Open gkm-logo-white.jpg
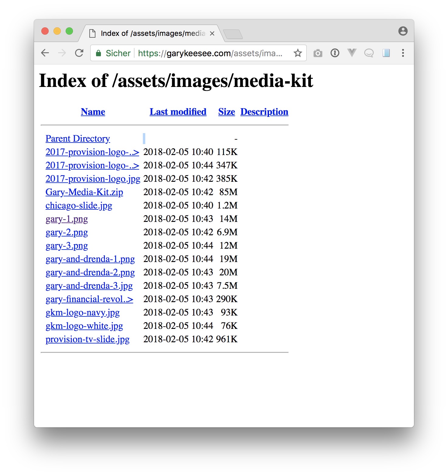The height and width of the screenshot is (476, 448). pos(84,326)
